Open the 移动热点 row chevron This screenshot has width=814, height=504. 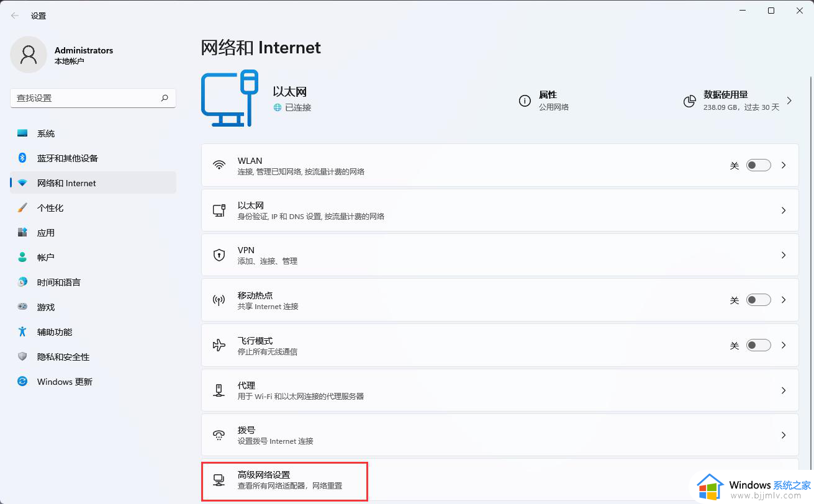[x=784, y=300]
